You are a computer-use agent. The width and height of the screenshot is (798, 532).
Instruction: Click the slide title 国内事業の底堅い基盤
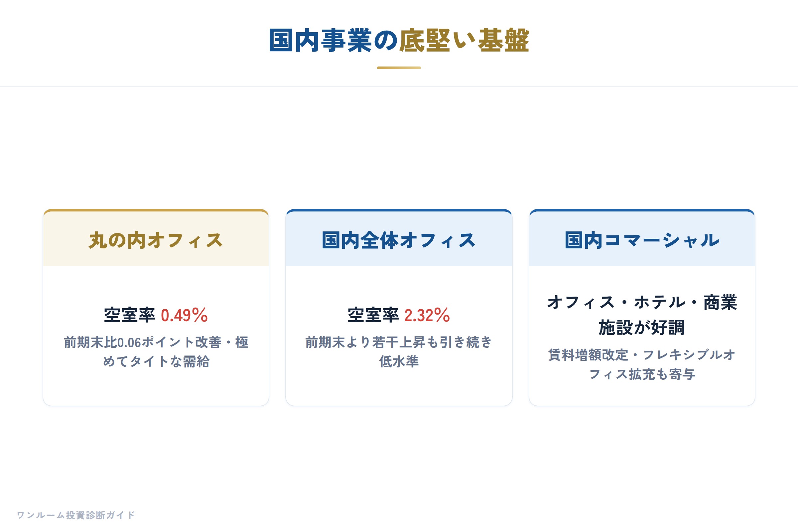pyautogui.click(x=399, y=41)
